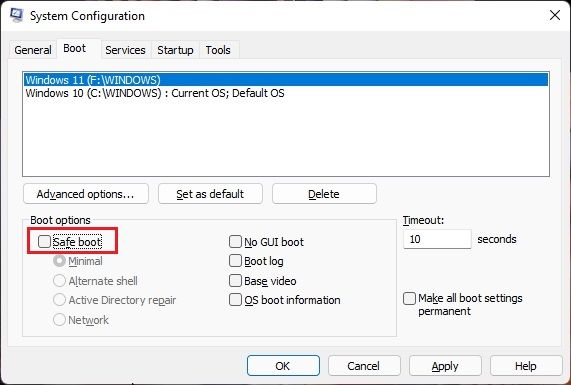571x385 pixels.
Task: Go to the Startup tab
Action: point(175,50)
